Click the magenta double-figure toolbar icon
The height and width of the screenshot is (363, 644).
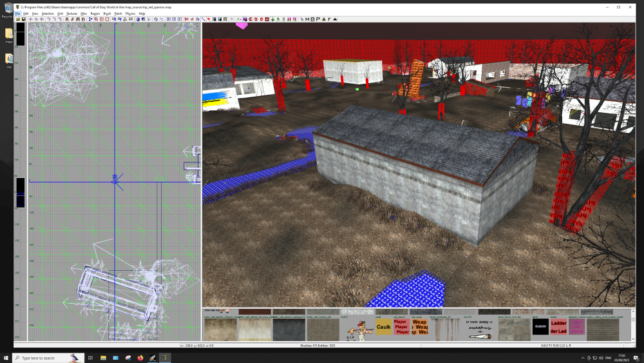(289, 19)
